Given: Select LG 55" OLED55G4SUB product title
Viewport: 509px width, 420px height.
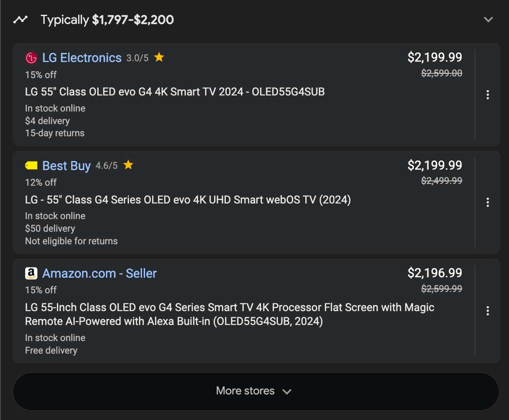Looking at the screenshot, I should (175, 92).
